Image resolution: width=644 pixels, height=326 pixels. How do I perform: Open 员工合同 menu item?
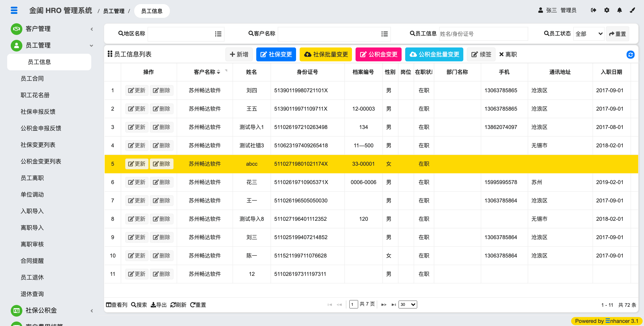coord(32,79)
